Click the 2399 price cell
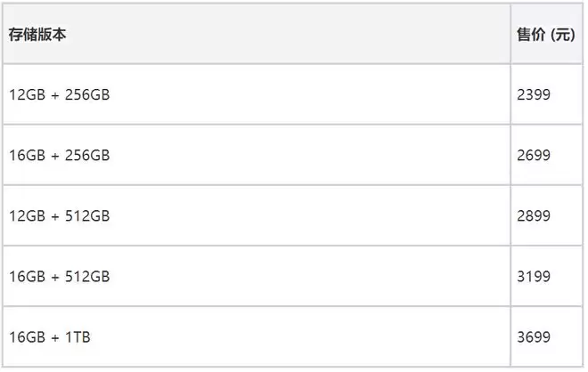The width and height of the screenshot is (588, 372). click(x=534, y=94)
